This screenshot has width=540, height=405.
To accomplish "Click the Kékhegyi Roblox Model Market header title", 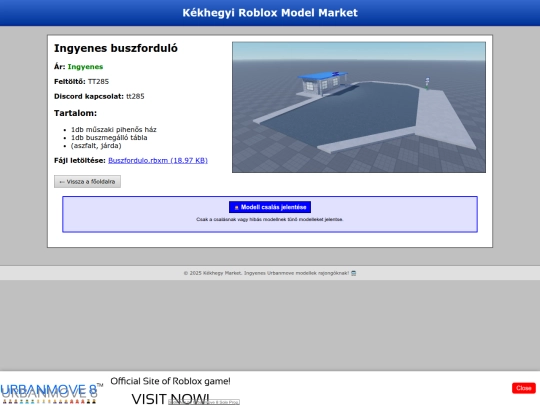I will point(270,13).
